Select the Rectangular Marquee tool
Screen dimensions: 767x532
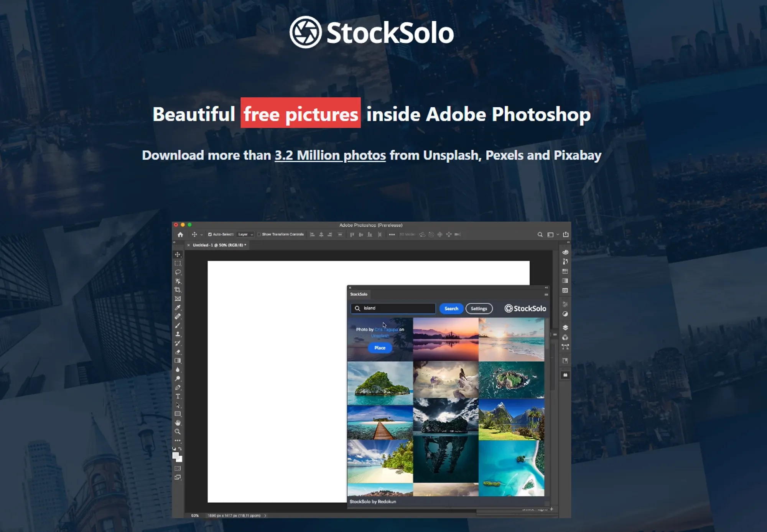click(x=178, y=264)
